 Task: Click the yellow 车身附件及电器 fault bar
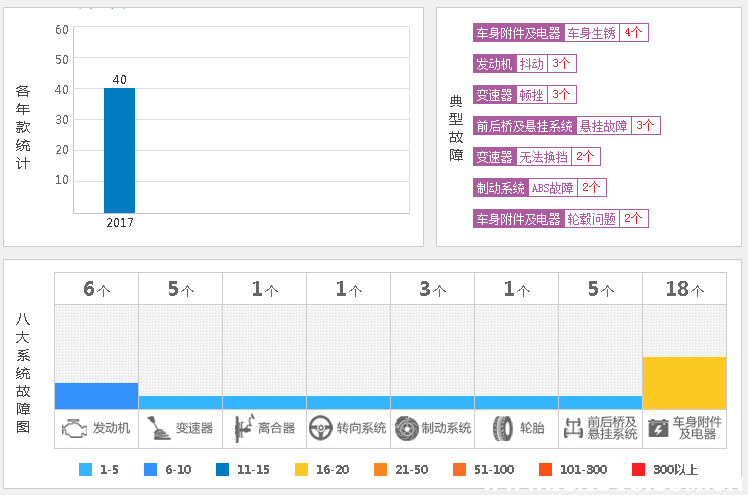[684, 383]
